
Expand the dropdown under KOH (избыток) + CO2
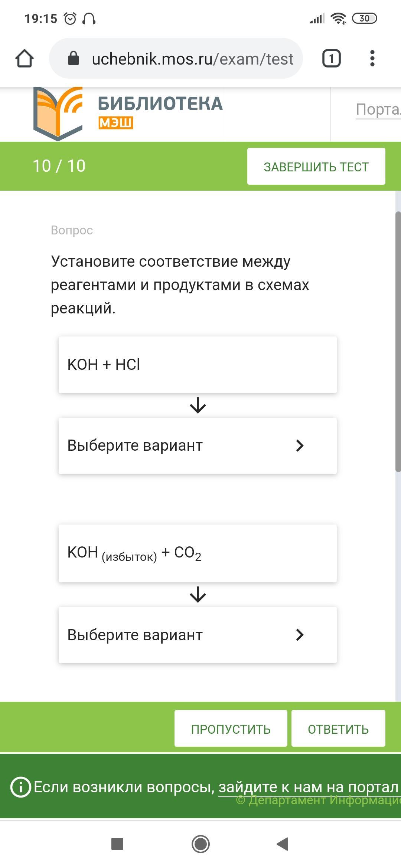(x=198, y=635)
